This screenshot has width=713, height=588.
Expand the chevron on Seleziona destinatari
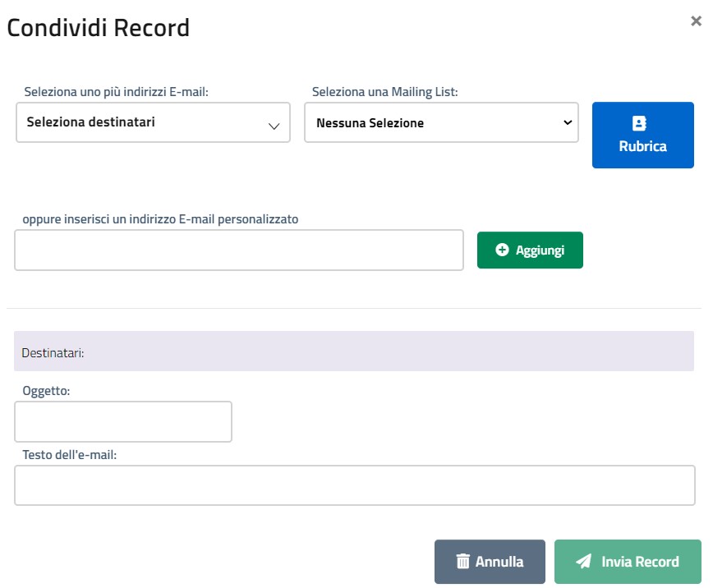(x=274, y=126)
